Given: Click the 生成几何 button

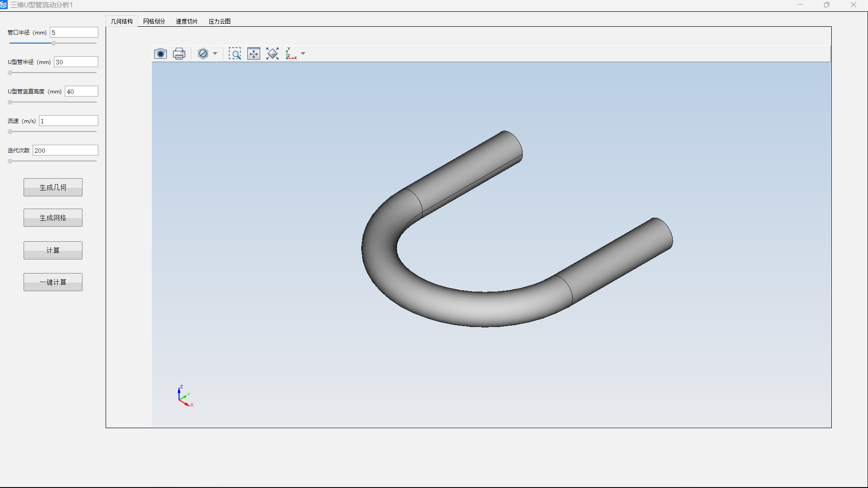Looking at the screenshot, I should click(x=53, y=187).
